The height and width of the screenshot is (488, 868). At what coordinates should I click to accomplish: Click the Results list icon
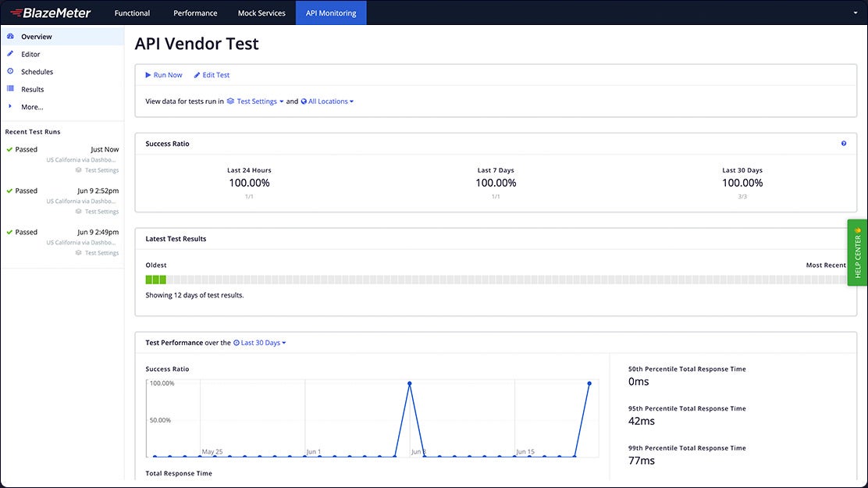tap(10, 89)
